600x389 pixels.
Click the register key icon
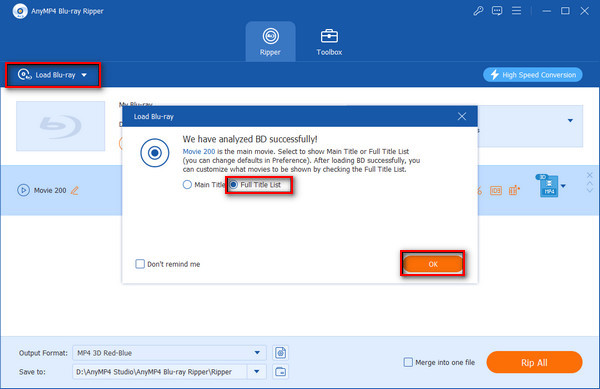[x=478, y=11]
